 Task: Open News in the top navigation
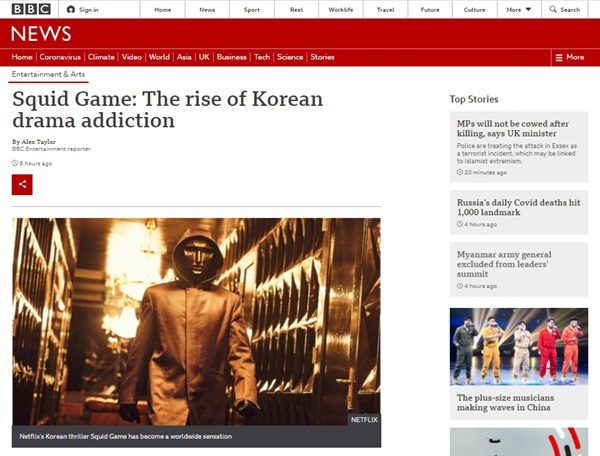click(207, 10)
